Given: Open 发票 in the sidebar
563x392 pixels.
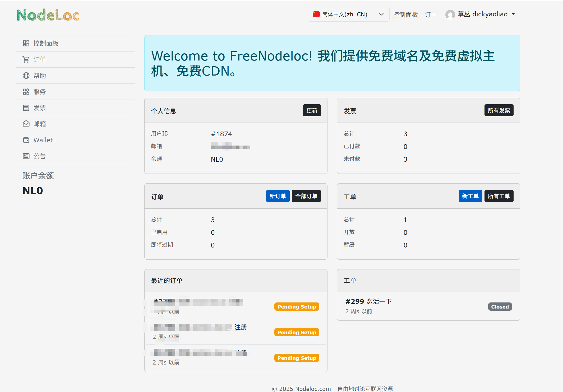Looking at the screenshot, I should 75,108.
